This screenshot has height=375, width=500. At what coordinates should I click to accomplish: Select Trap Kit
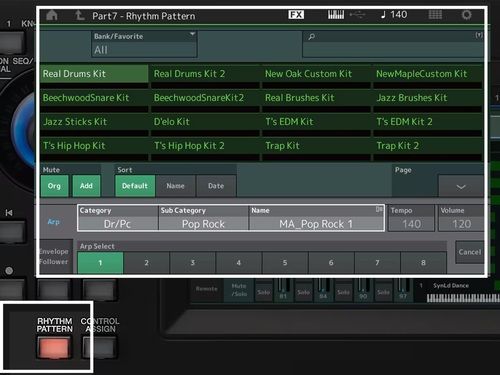tap(316, 146)
